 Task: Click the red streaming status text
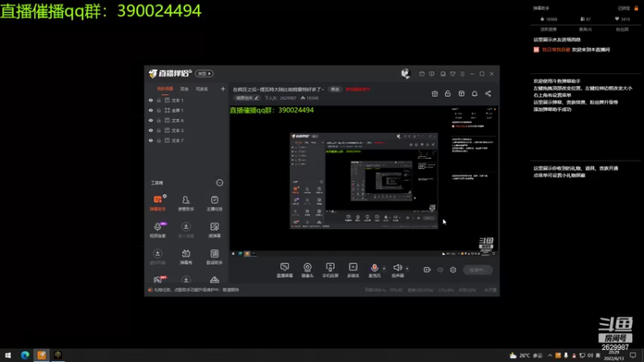tap(357, 89)
